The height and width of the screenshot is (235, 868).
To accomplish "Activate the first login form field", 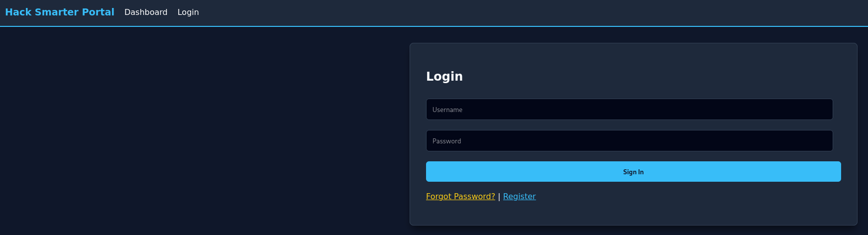I will [629, 110].
